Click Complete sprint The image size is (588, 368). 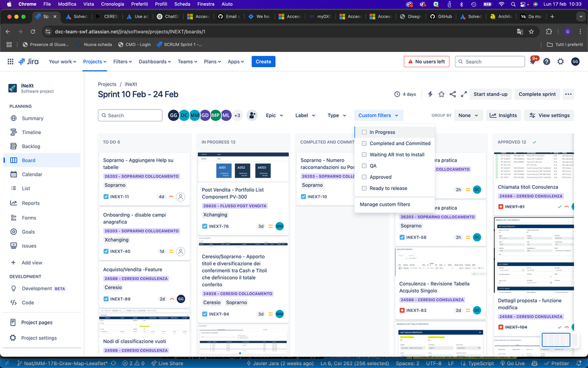coord(537,94)
